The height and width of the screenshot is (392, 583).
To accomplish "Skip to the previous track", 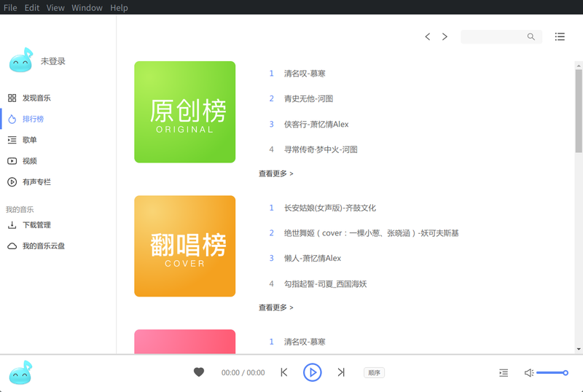I will coord(284,372).
